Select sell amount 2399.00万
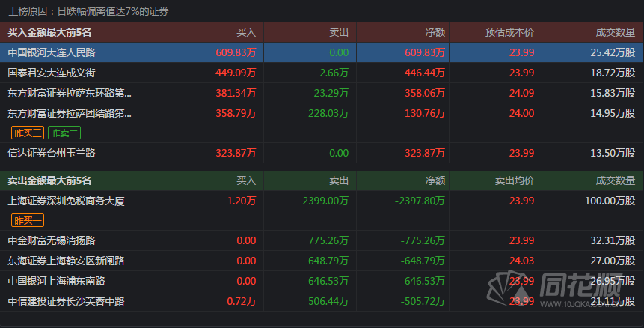 [325, 201]
